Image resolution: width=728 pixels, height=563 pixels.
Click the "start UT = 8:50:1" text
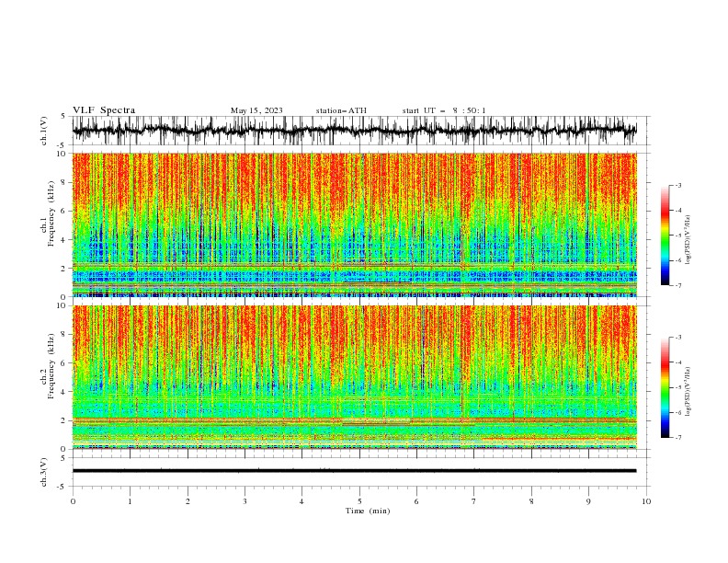[x=444, y=110]
